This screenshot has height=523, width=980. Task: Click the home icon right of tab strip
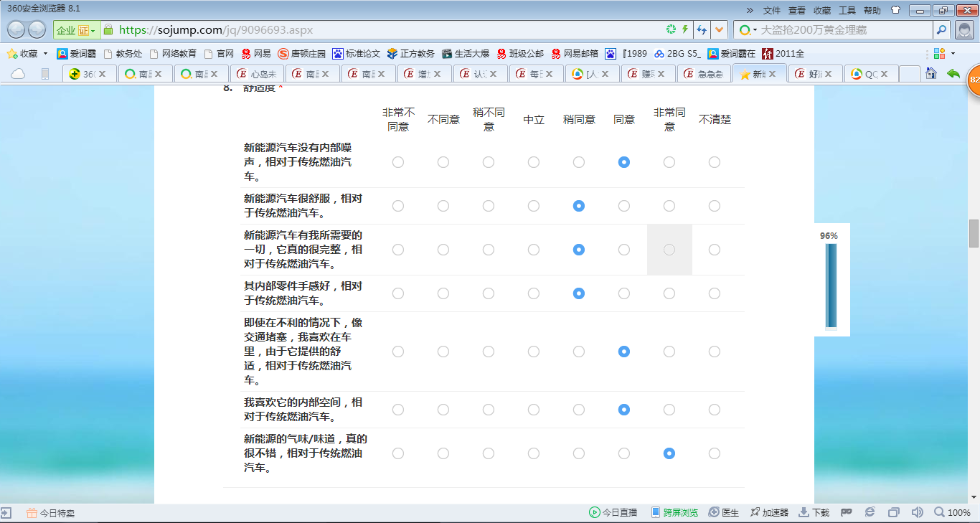pos(931,74)
